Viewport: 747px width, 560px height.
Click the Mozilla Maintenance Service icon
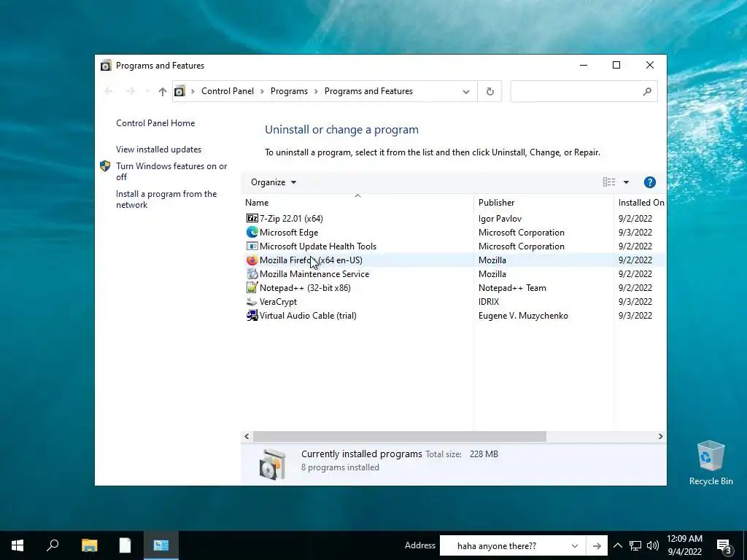pos(252,274)
